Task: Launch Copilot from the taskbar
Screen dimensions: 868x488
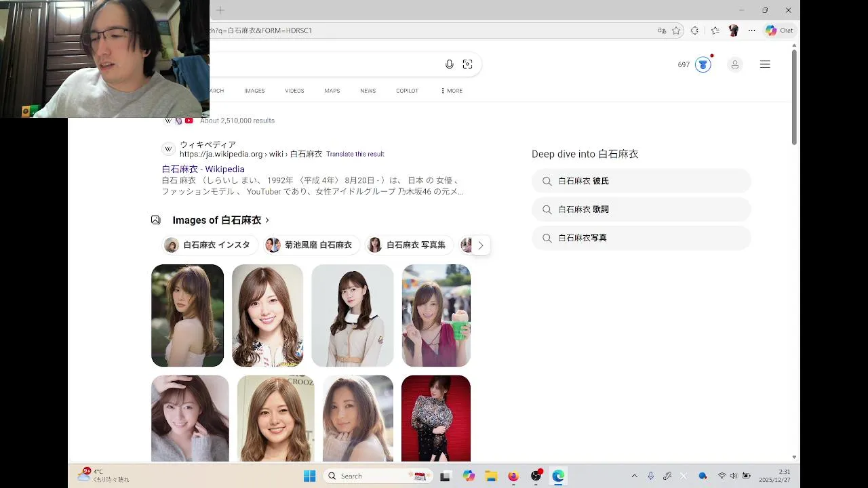Action: point(469,476)
